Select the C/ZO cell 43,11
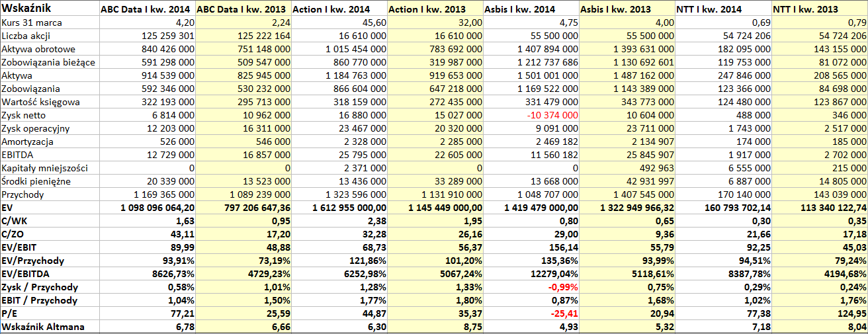 pos(146,234)
